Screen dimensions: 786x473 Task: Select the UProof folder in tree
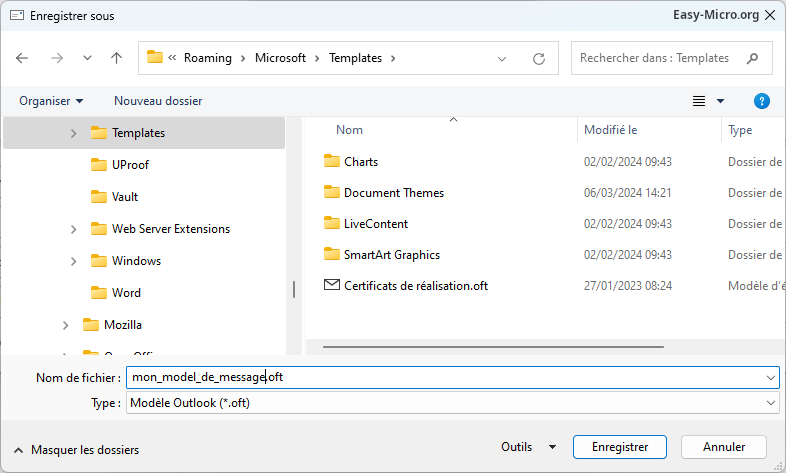[130, 165]
